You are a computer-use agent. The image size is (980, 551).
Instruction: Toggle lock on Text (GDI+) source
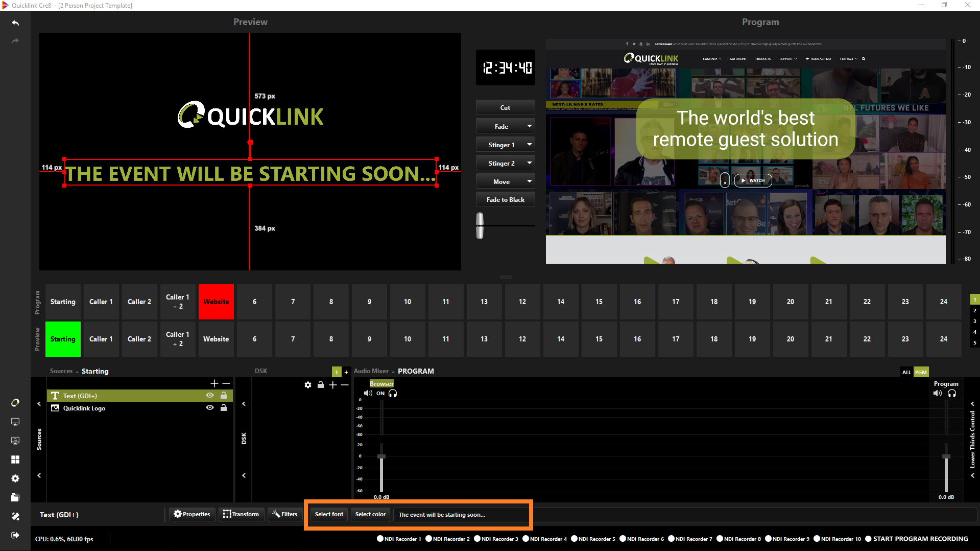pos(224,395)
